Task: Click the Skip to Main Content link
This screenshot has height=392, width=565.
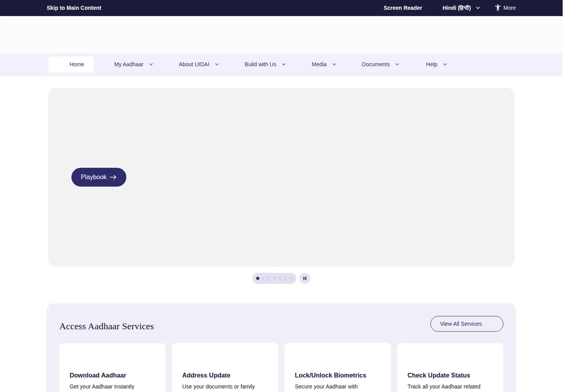Action: click(x=74, y=8)
